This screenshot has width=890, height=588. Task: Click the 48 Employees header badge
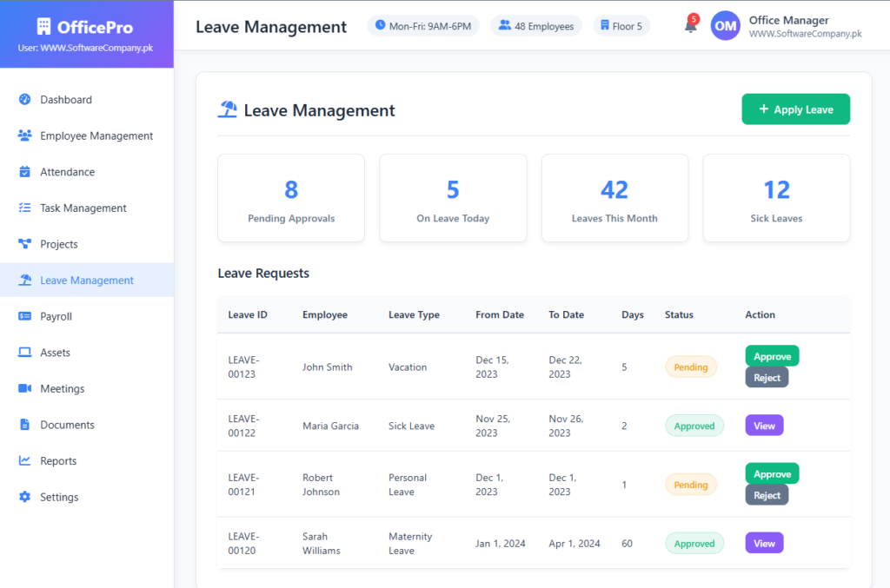click(536, 26)
